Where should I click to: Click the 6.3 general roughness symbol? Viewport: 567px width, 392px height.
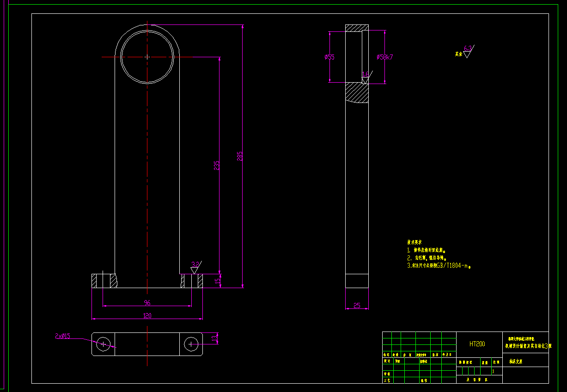(468, 51)
